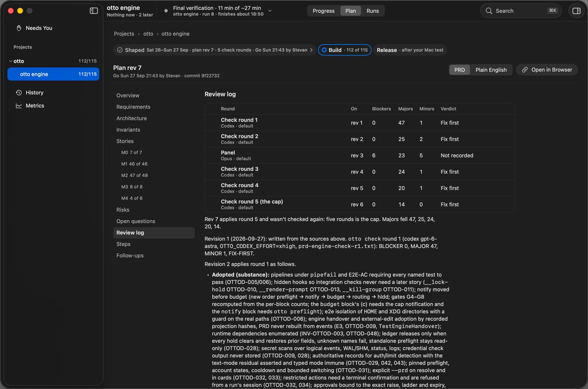
Task: Select the Check round 2 row
Action: point(359,139)
